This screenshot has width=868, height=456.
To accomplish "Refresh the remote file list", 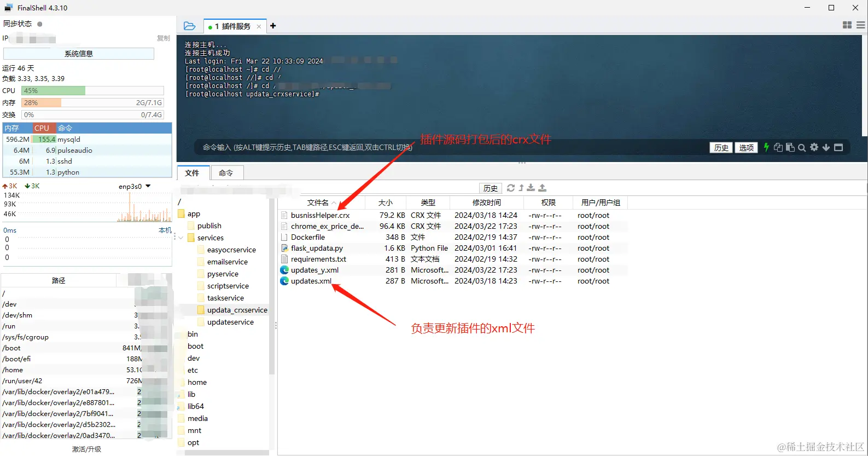I will tap(511, 188).
